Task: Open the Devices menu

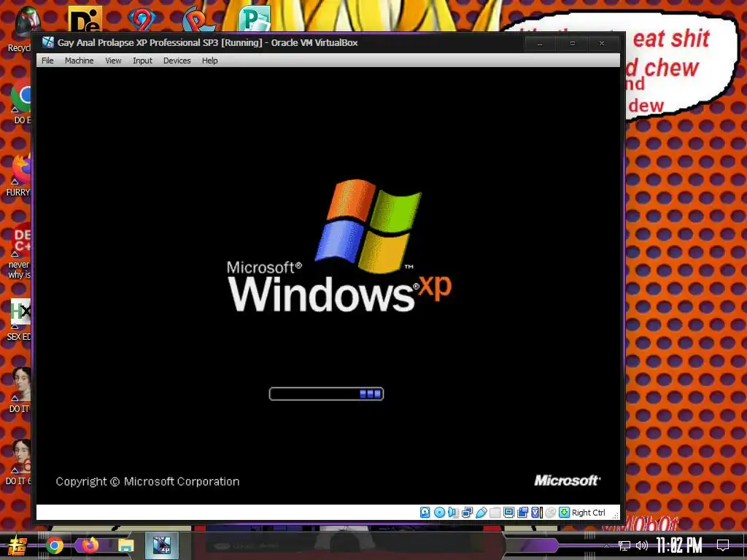Action: 177,61
